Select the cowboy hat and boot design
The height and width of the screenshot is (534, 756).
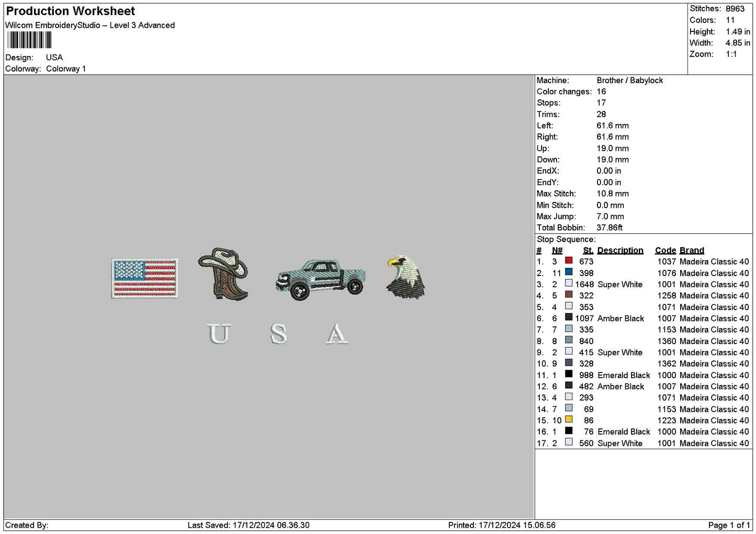223,274
